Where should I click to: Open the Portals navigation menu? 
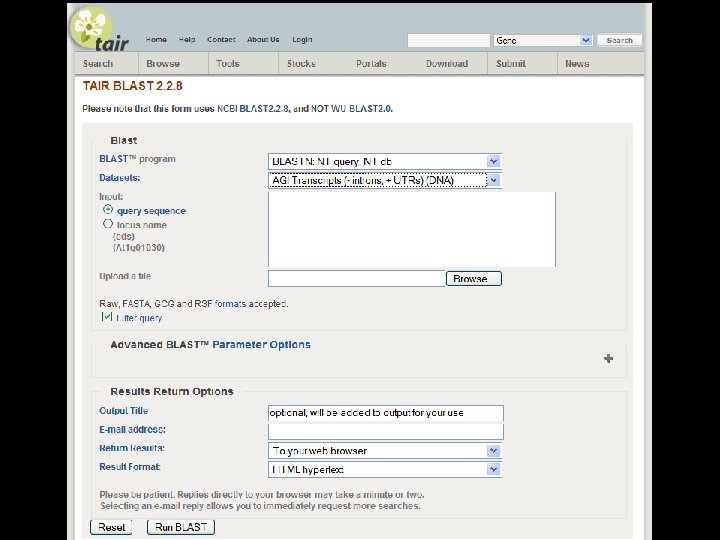(371, 63)
